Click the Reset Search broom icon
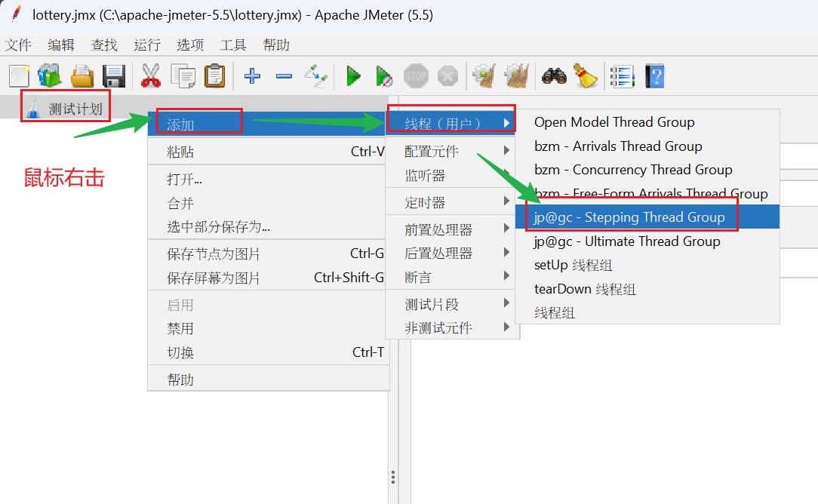This screenshot has height=504, width=818. click(x=586, y=76)
